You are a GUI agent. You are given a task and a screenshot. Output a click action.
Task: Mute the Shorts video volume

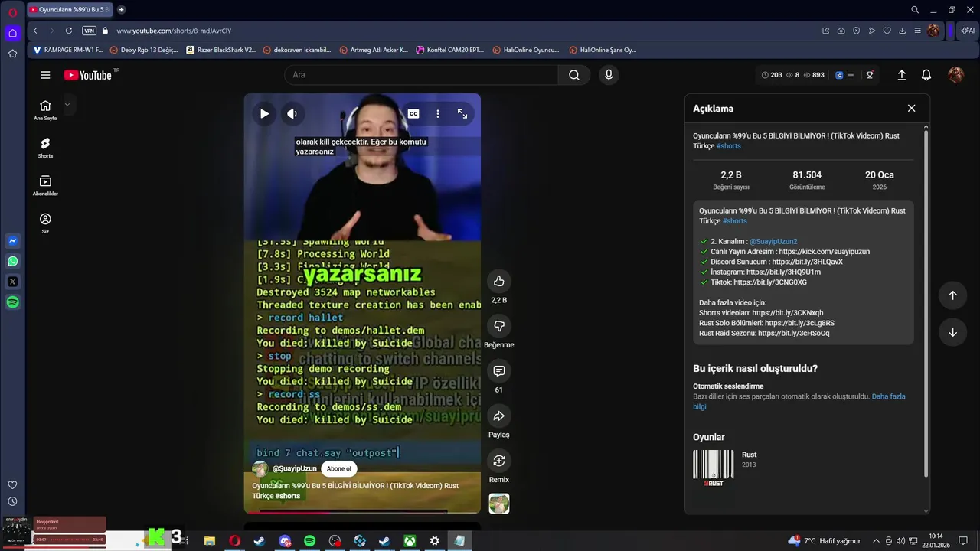pyautogui.click(x=292, y=114)
